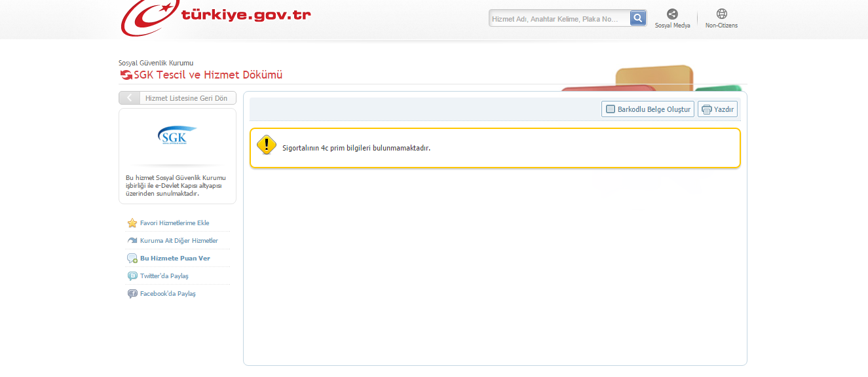Click the back arrow in Hizmet Listesine Geri Dön
Screen dimensions: 868x377
click(x=130, y=98)
